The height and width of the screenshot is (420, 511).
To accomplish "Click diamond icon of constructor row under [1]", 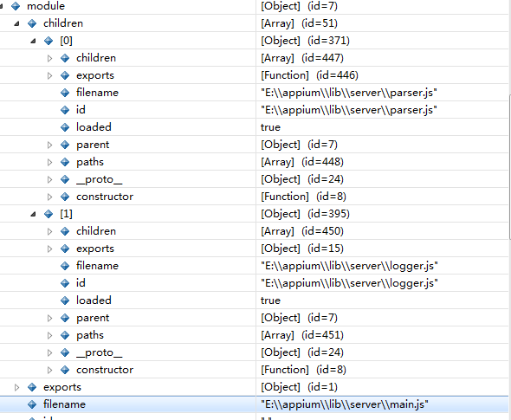I will pyautogui.click(x=65, y=370).
